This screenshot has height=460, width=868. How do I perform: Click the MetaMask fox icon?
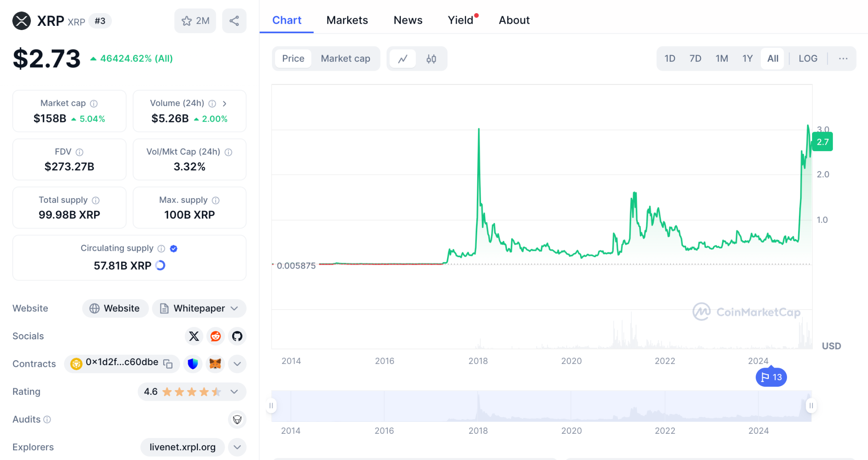point(215,364)
